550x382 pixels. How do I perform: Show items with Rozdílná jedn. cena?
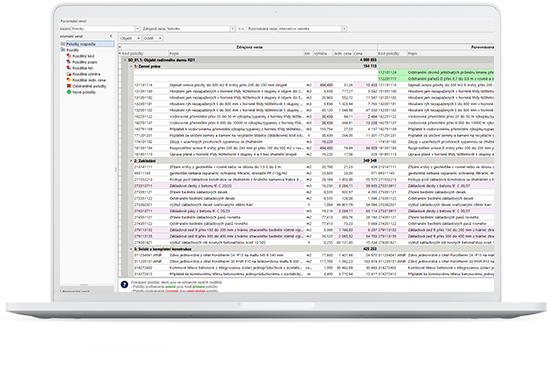point(89,80)
